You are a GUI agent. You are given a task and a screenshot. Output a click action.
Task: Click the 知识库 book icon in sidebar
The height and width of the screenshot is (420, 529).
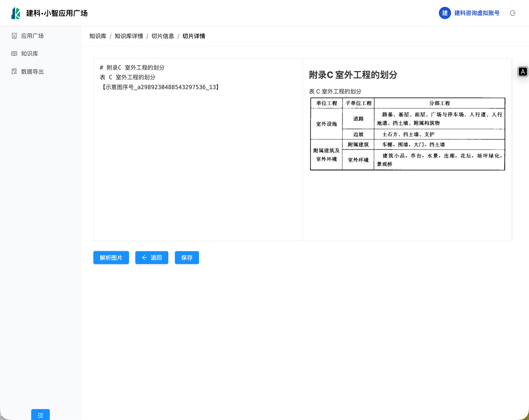[14, 54]
